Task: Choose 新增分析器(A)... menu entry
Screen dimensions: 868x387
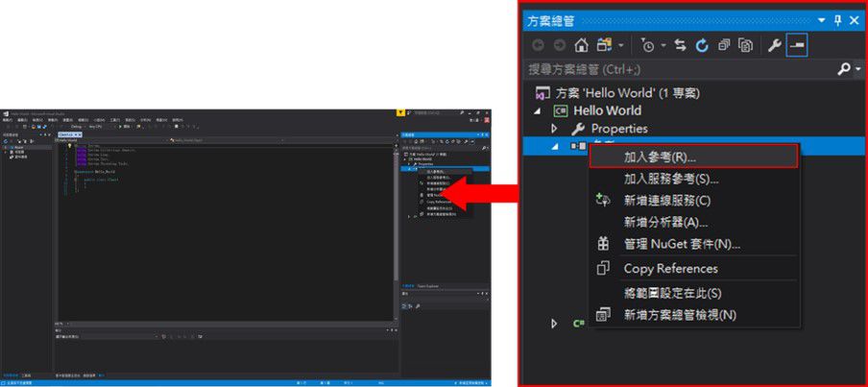Action: click(x=692, y=223)
